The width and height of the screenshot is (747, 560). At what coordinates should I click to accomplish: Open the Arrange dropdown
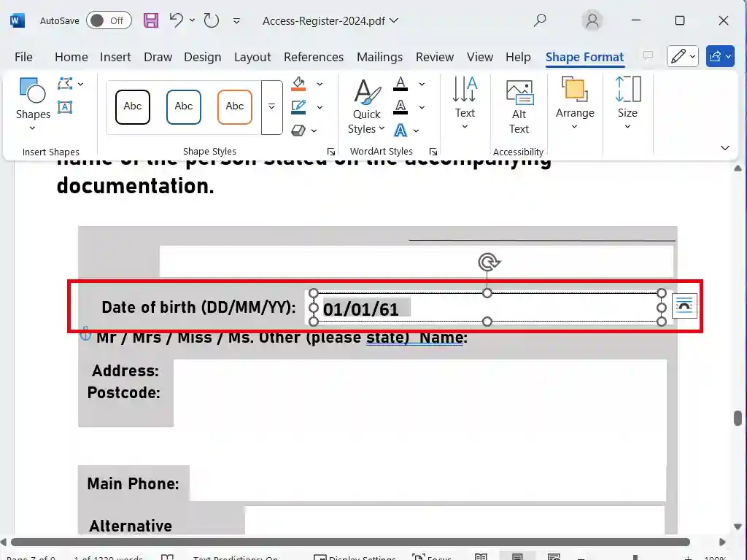pos(575,107)
